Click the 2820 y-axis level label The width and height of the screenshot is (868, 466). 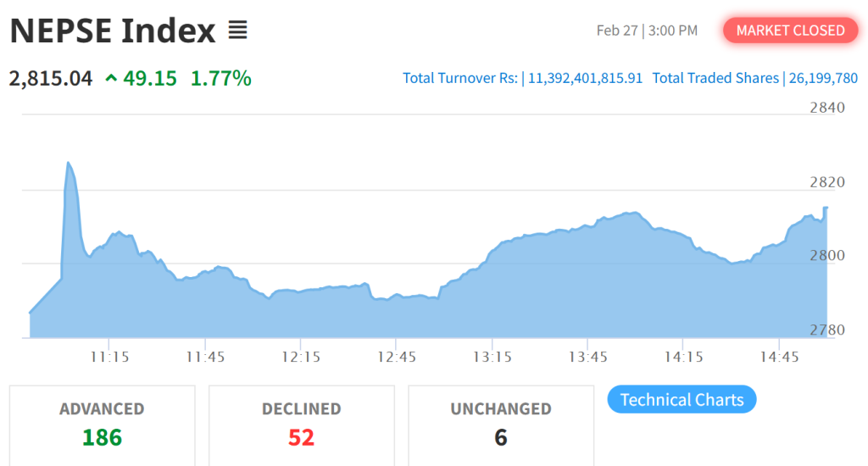(x=827, y=182)
